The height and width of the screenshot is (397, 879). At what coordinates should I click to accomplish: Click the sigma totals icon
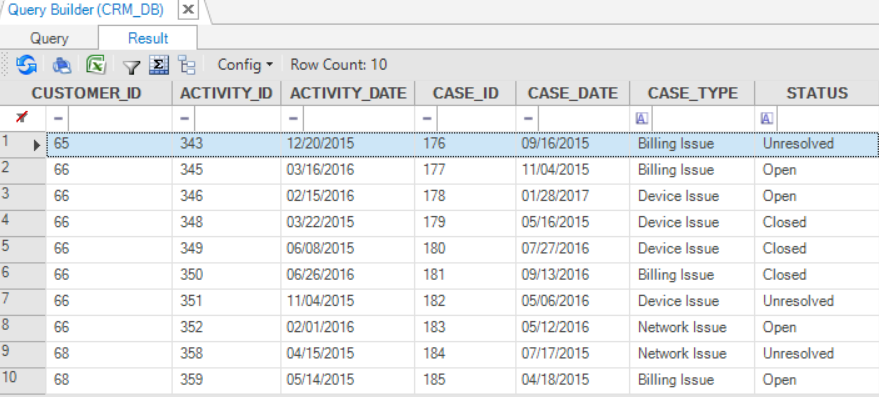coord(159,65)
